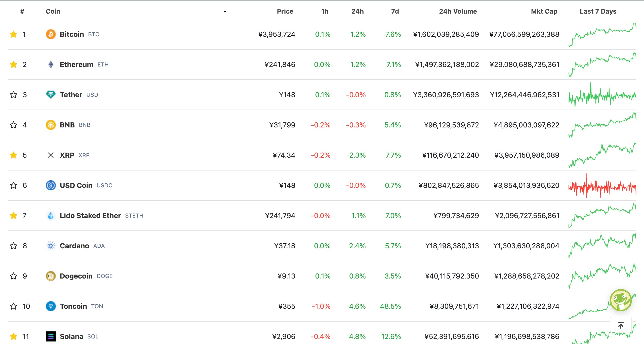The height and width of the screenshot is (344, 644).
Task: Click Tether 24h volume ¥3,360,926,591,693
Action: [446, 95]
